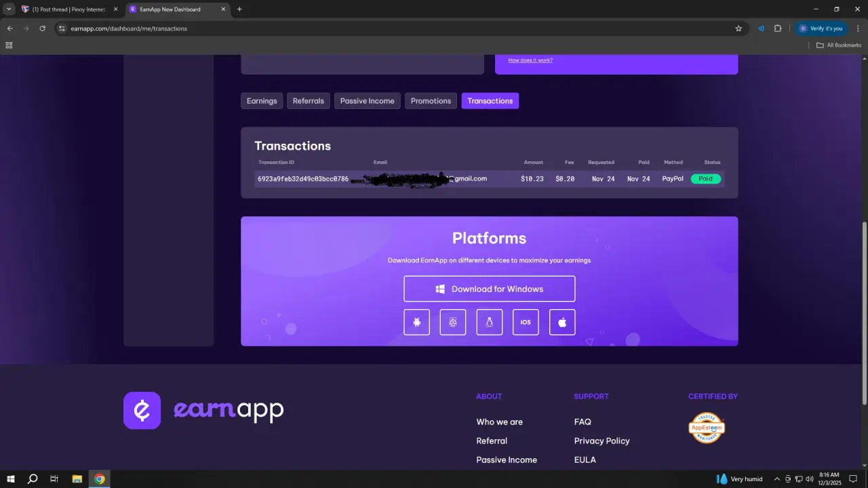Screen dimensions: 868x488
Task: Select the Transactions tab
Action: (490, 101)
